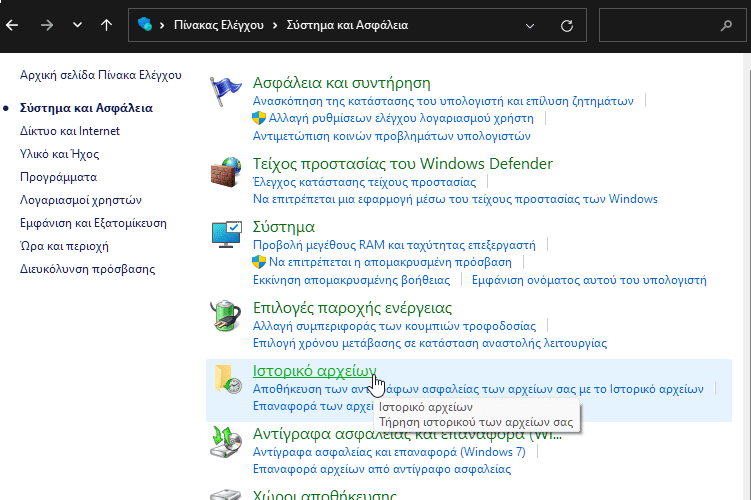This screenshot has width=751, height=500.
Task: Open Να επιτρέπεται η απομακρυσμένη πρόσβαση
Action: [390, 262]
